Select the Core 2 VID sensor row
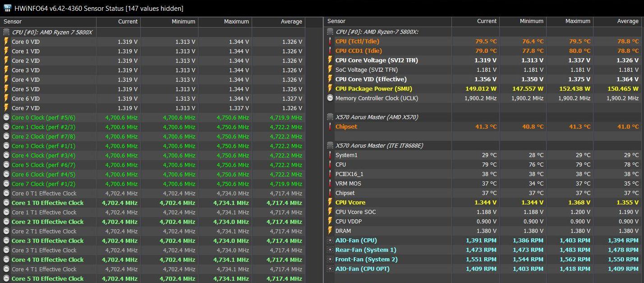644x283 pixels. 152,60
